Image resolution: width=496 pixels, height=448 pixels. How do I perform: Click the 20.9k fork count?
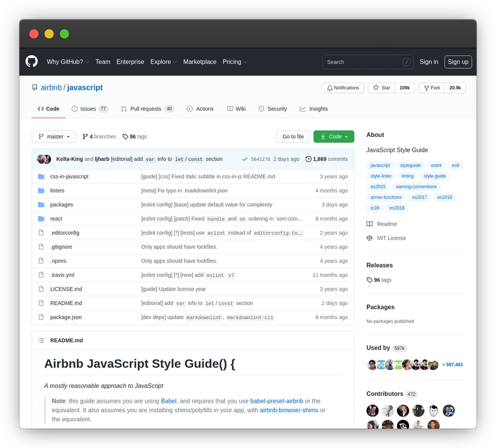(455, 87)
